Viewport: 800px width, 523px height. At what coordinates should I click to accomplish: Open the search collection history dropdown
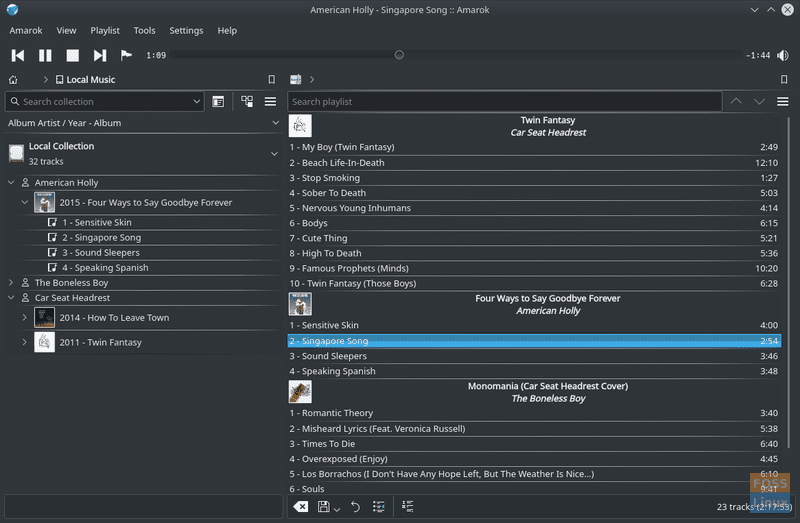tap(196, 102)
